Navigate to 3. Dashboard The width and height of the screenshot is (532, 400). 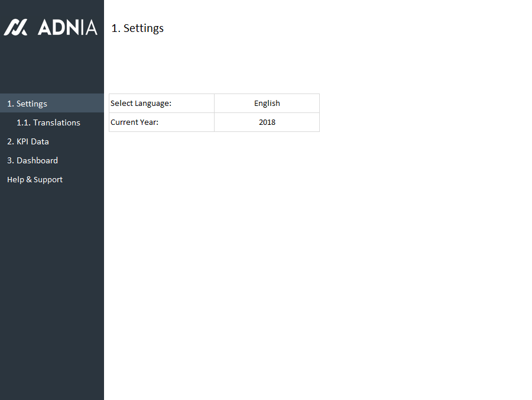33,160
